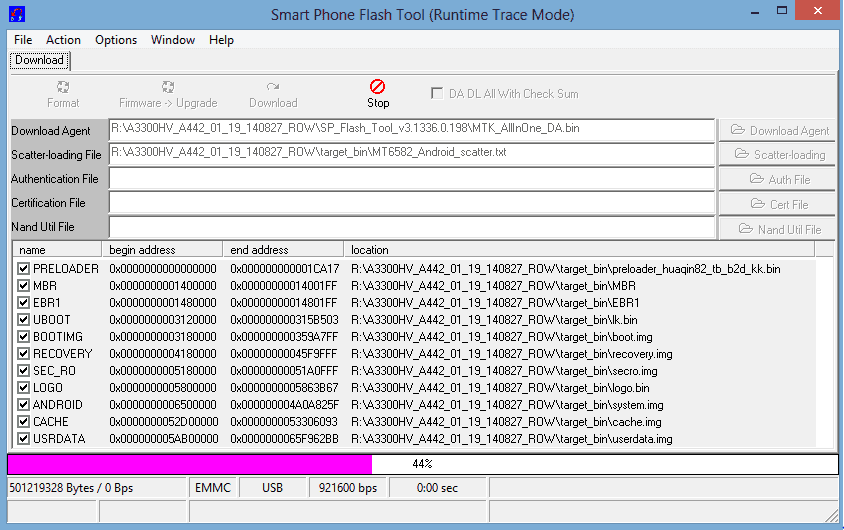Open the Download Agent folder button
Screen dimensions: 844x530
776,131
